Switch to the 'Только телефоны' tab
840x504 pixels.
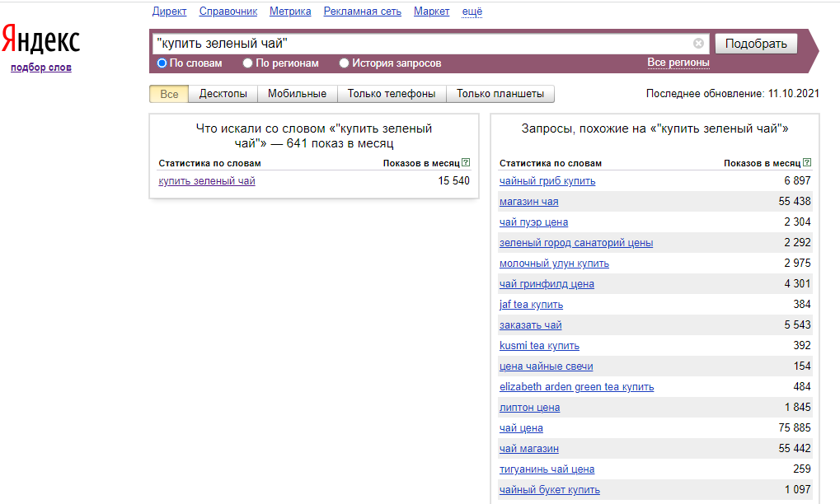(391, 94)
